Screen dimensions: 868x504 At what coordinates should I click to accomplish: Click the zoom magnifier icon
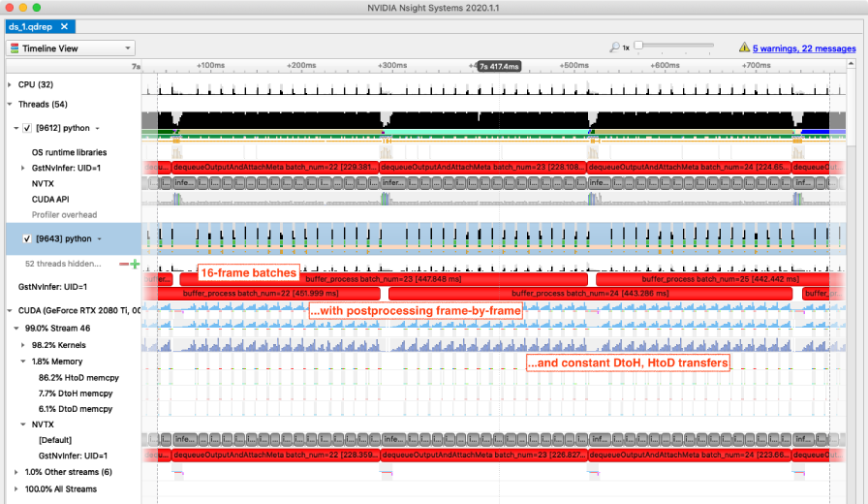point(614,47)
